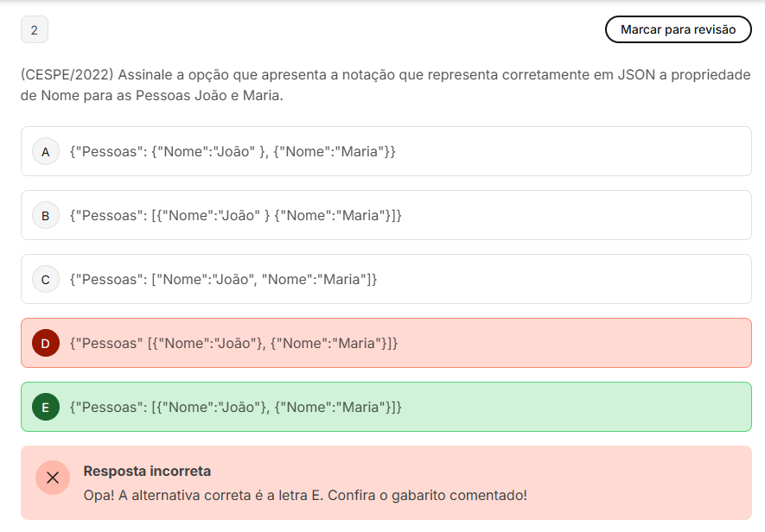Click the green E circle
Viewport: 765px width, 532px height.
click(46, 407)
